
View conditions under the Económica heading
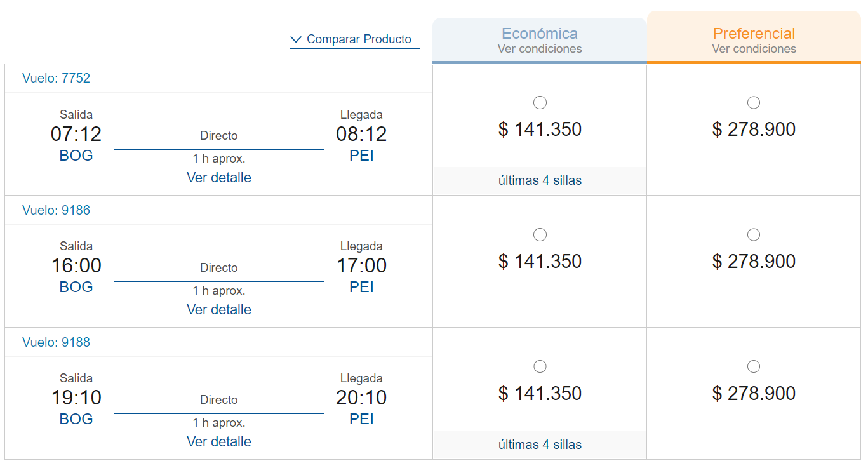(x=540, y=49)
